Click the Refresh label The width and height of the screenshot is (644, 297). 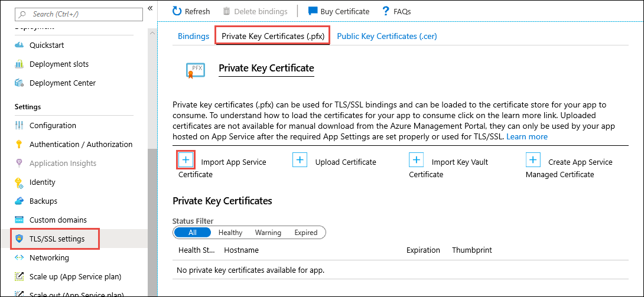pyautogui.click(x=197, y=11)
